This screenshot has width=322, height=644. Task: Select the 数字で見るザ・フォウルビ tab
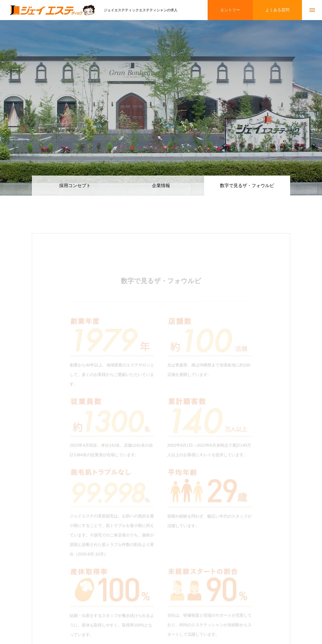247,186
